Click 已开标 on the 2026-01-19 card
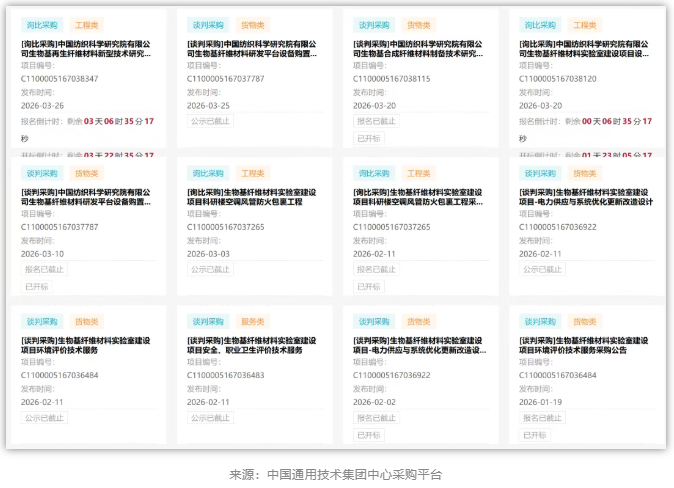674x488 pixels. tap(534, 435)
